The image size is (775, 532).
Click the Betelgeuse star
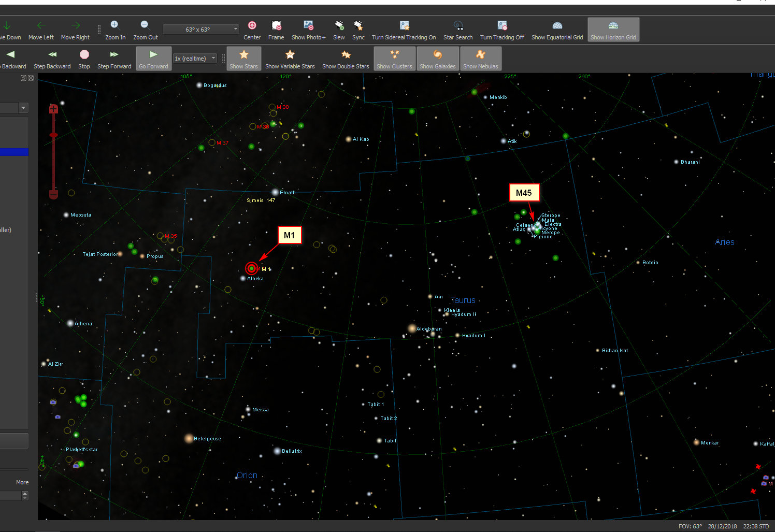[189, 438]
